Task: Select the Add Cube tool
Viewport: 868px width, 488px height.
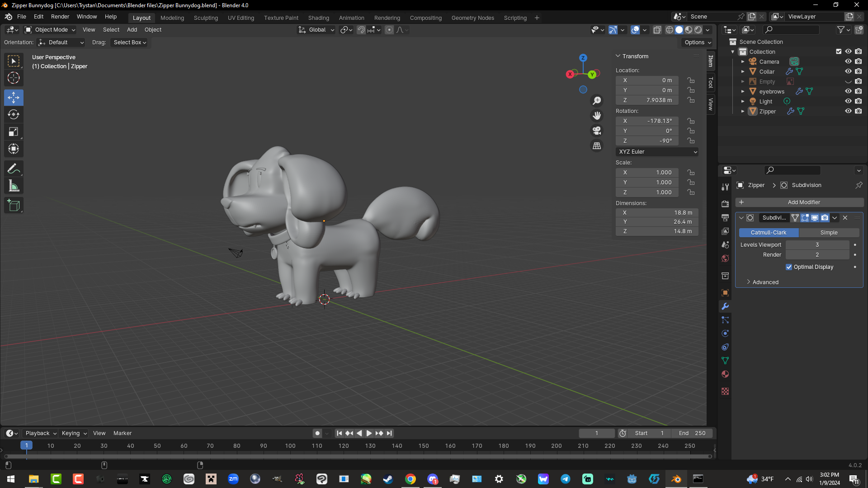Action: coord(14,206)
